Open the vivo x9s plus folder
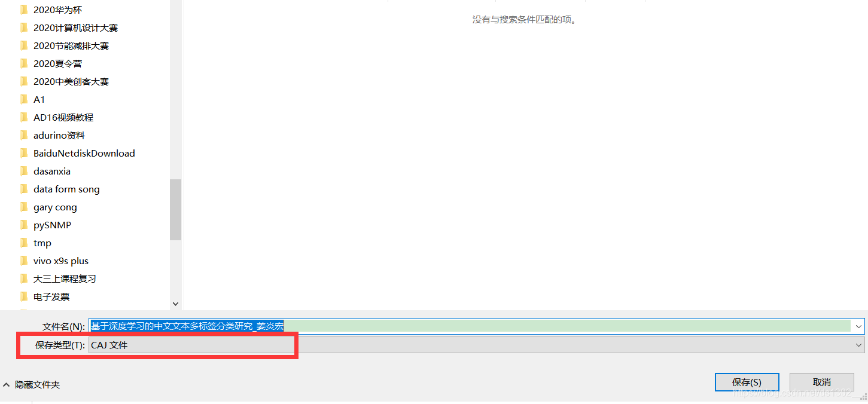 (x=61, y=261)
